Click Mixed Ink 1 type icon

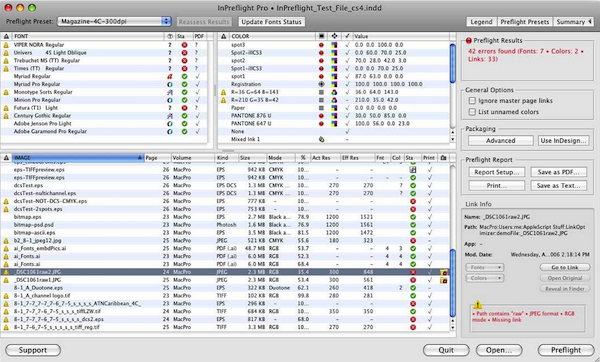[321, 139]
